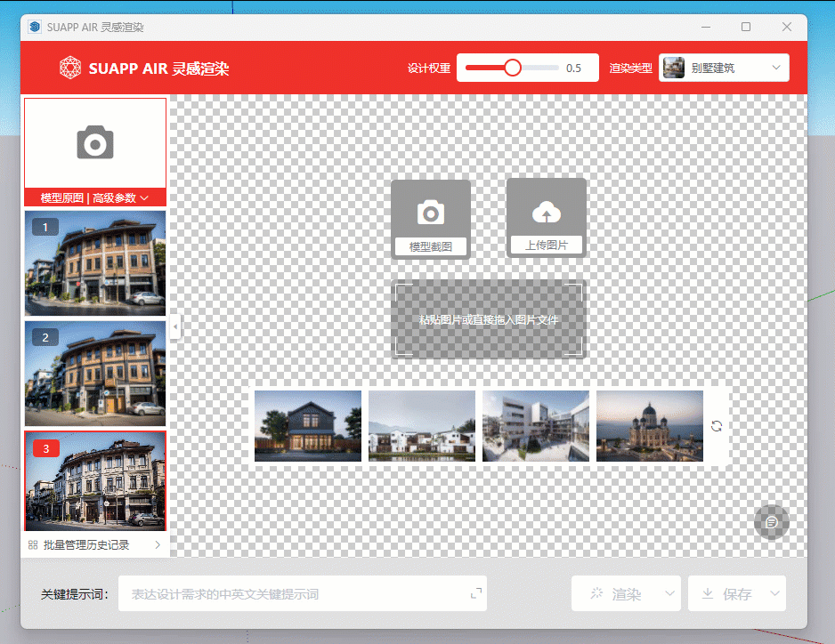Screen dimensions: 835x644
Task: Click the 关键提示词 prompt input field
Action: click(303, 593)
